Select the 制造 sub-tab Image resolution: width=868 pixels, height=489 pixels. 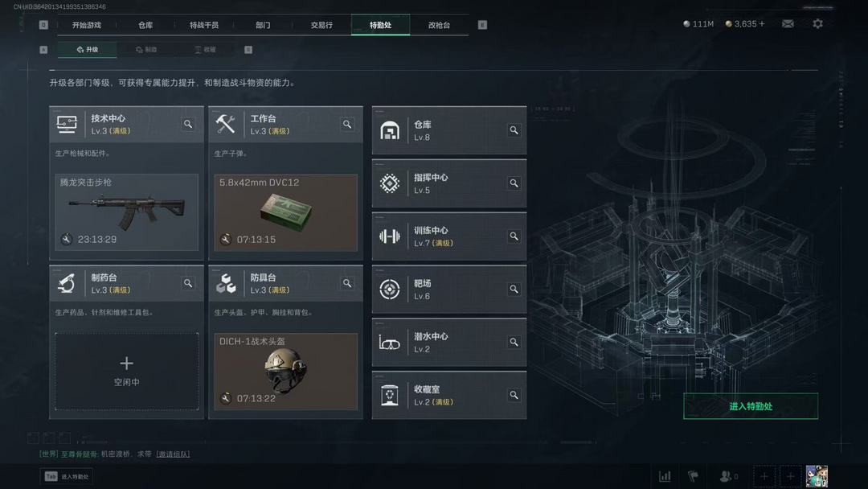point(147,50)
